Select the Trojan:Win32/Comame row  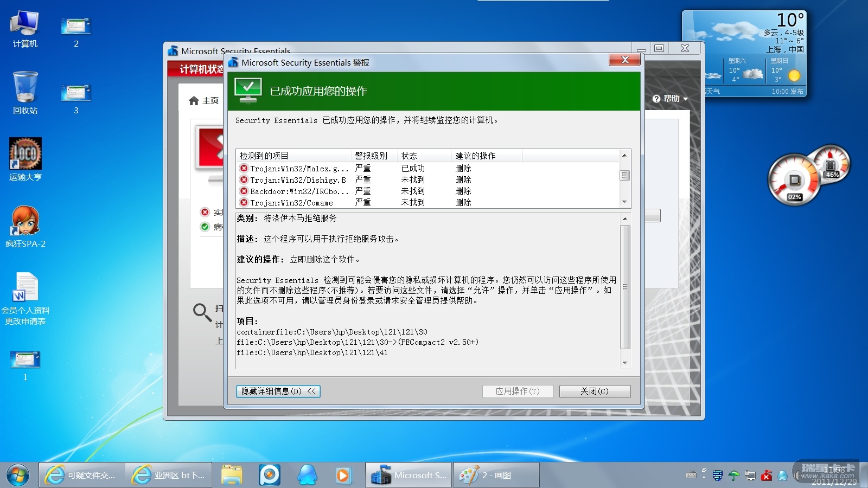pyautogui.click(x=428, y=203)
